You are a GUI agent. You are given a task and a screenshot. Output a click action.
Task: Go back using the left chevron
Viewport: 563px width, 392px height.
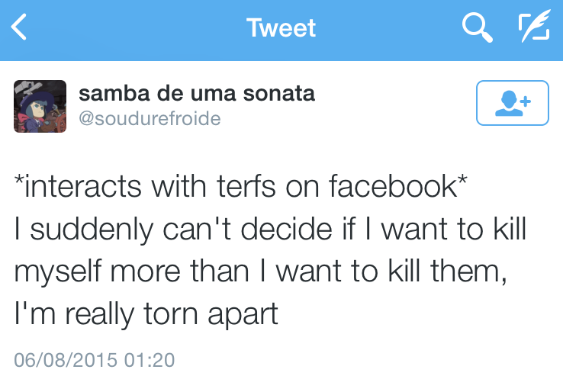(x=20, y=29)
